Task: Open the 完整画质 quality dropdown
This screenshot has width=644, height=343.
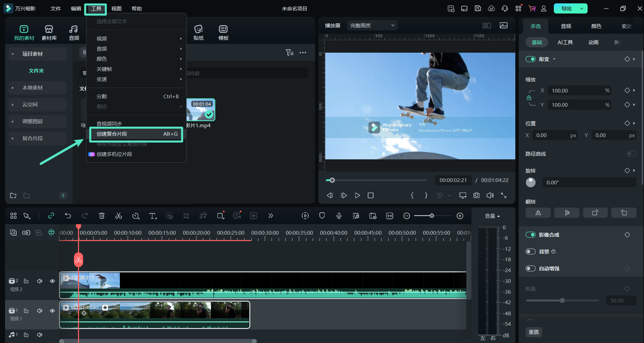Action: pos(372,25)
